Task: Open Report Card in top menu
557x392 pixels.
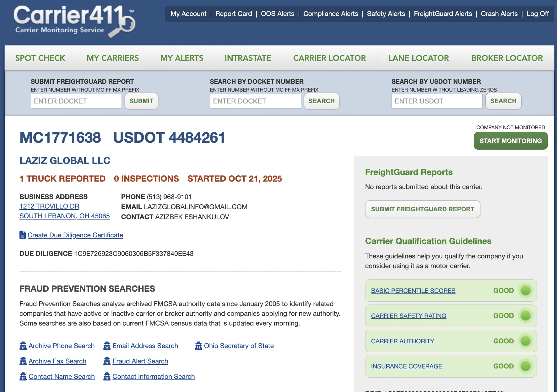Action: click(234, 14)
